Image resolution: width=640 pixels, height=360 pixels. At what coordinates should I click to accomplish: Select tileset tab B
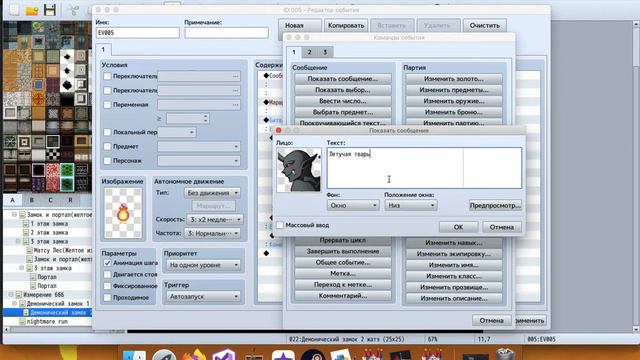point(31,200)
